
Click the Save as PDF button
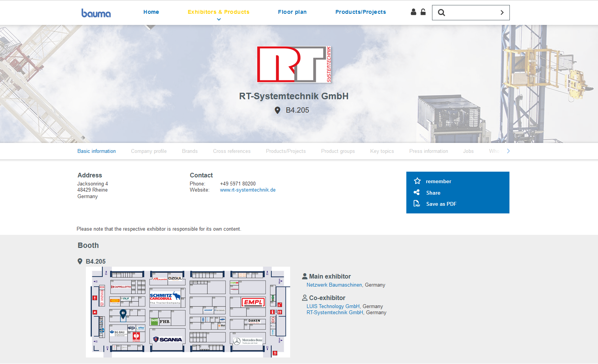point(441,204)
